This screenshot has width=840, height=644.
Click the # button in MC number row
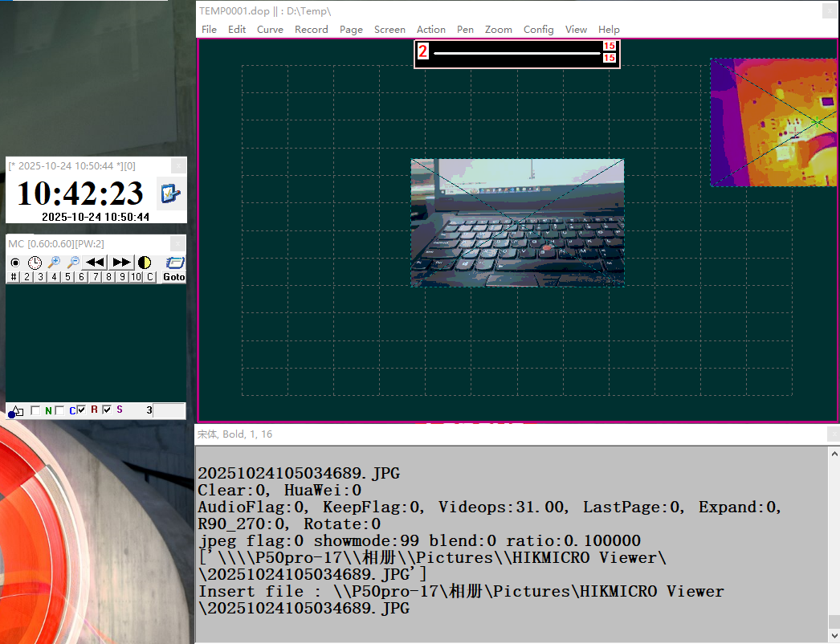click(x=14, y=277)
